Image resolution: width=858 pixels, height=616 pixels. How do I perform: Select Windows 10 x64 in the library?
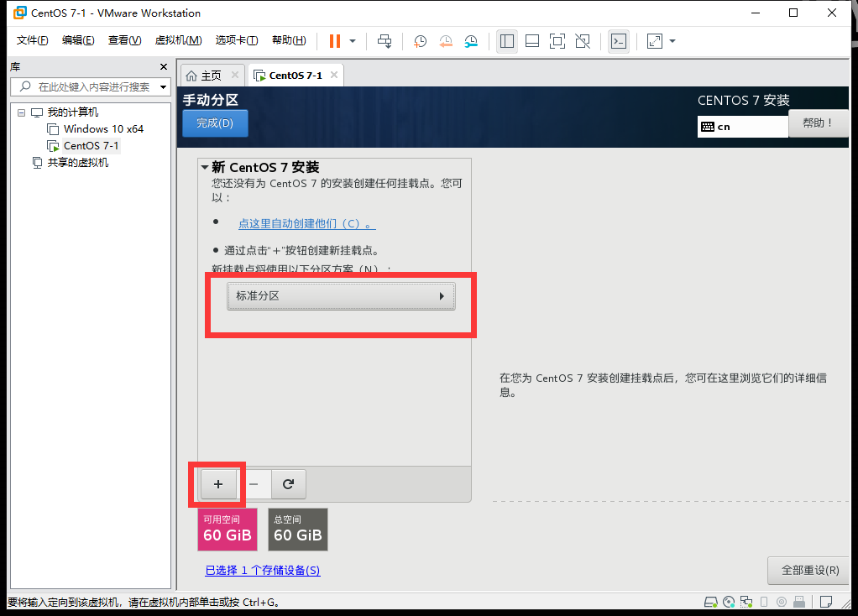click(x=103, y=129)
